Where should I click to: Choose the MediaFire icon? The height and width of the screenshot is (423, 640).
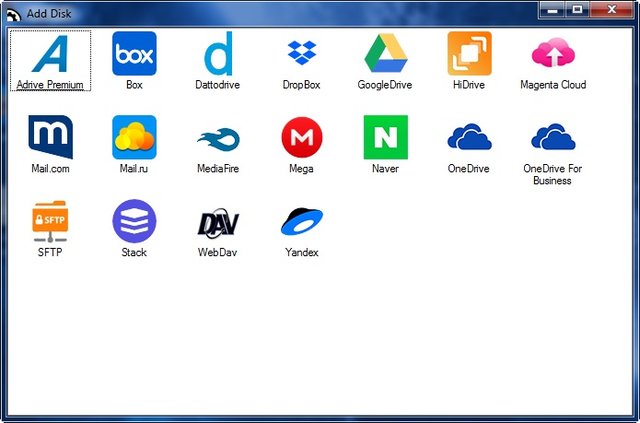pos(218,138)
